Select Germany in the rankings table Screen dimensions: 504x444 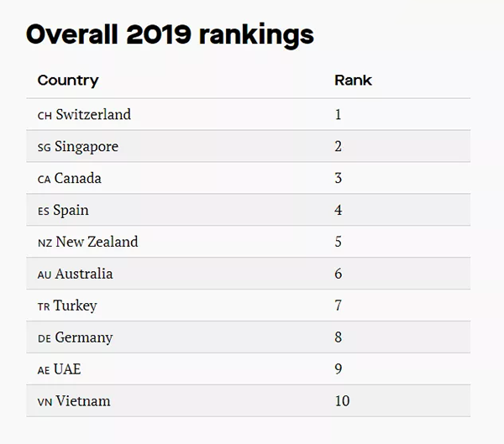(x=84, y=337)
